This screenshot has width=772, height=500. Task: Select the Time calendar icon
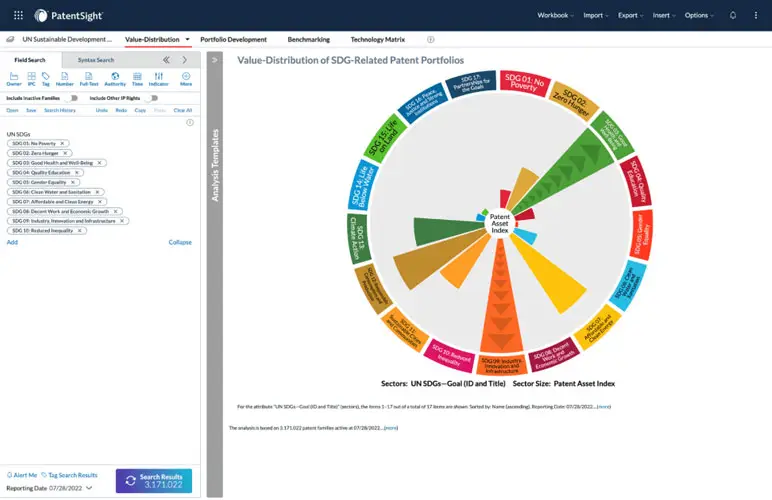point(137,78)
